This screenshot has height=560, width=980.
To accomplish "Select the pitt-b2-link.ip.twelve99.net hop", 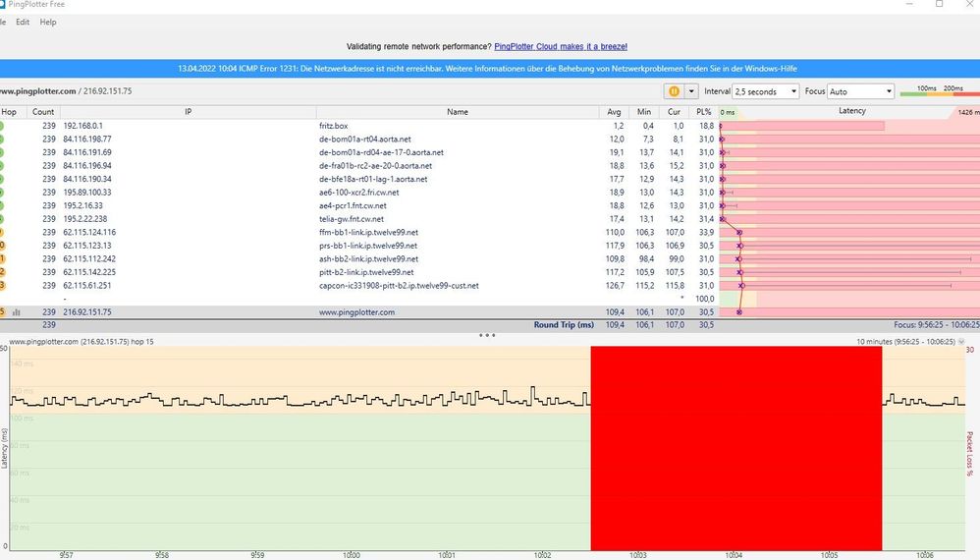I will [x=490, y=272].
